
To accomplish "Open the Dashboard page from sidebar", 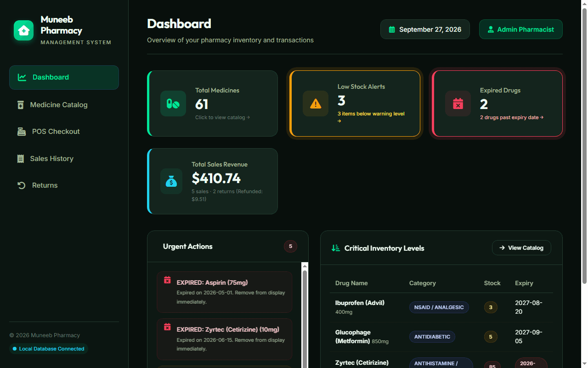I will (64, 77).
